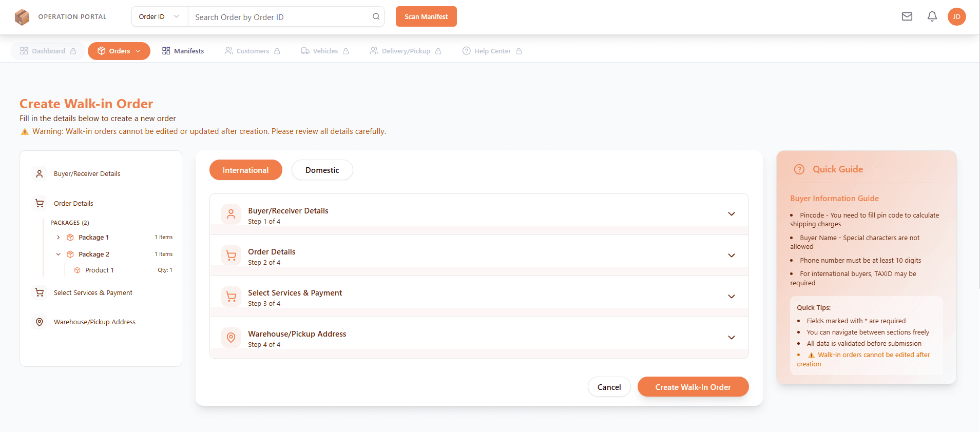Click the Quick Guide question mark icon

point(799,169)
